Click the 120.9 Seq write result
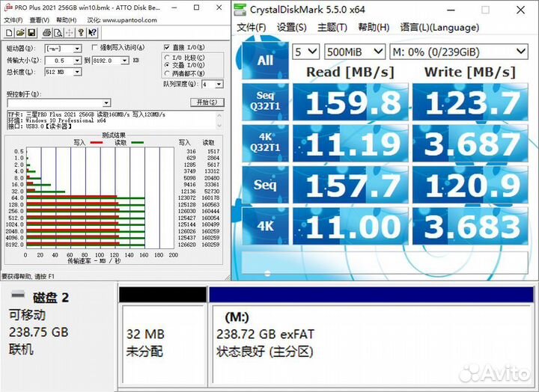 470,185
